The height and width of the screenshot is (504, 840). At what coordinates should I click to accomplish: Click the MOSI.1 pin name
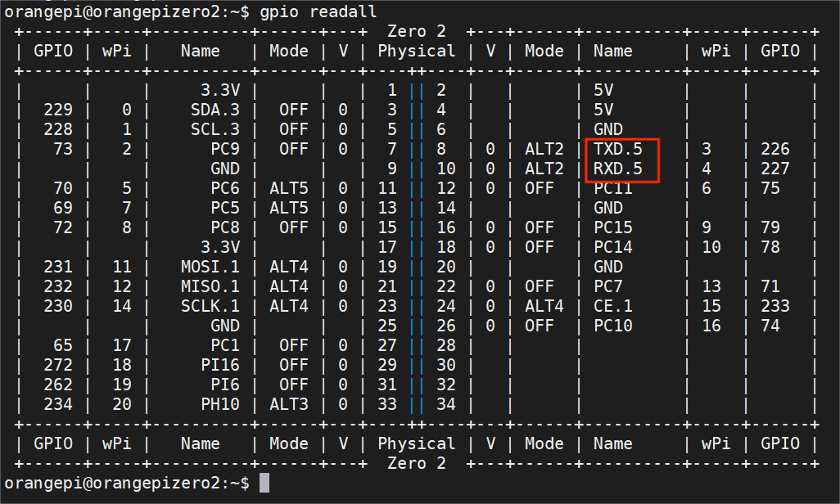210,267
